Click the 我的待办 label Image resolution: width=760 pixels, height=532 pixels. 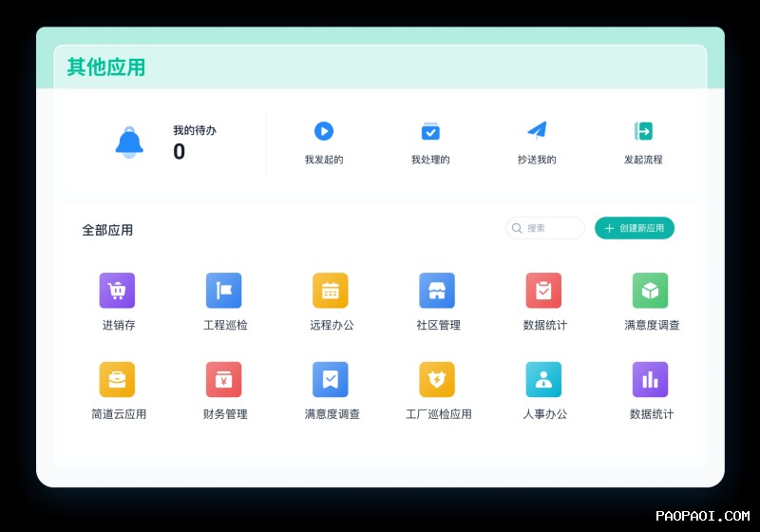[x=195, y=130]
